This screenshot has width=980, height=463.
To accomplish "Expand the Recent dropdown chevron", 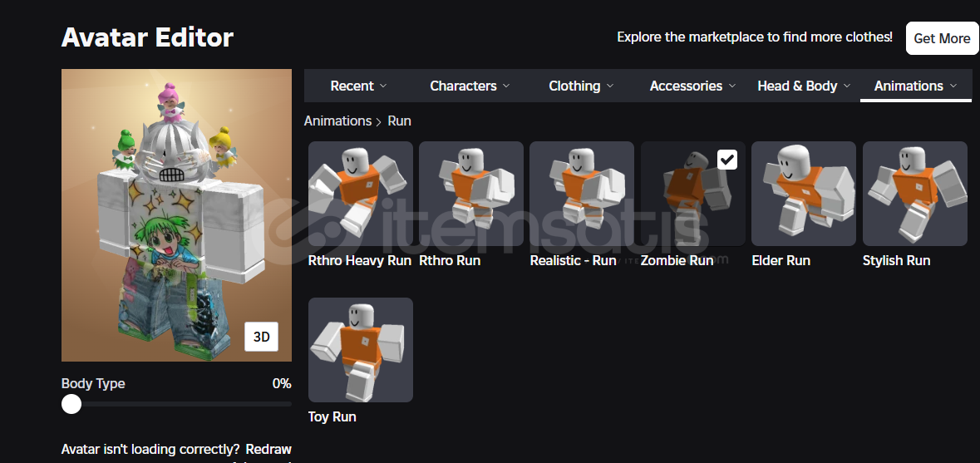I will pyautogui.click(x=383, y=86).
